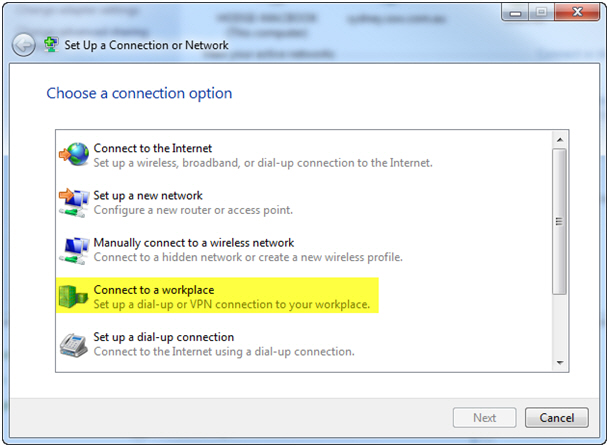This screenshot has width=609, height=447.
Task: Click the Set up a new network icon
Action: [x=75, y=202]
